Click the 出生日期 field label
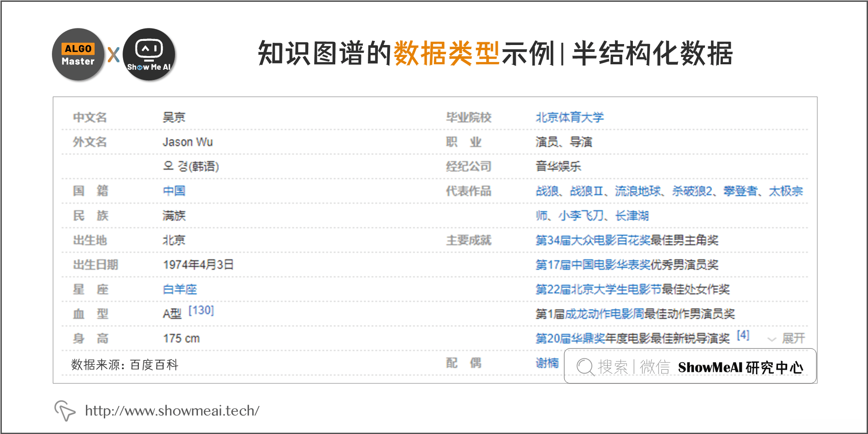This screenshot has height=434, width=868. tap(96, 265)
